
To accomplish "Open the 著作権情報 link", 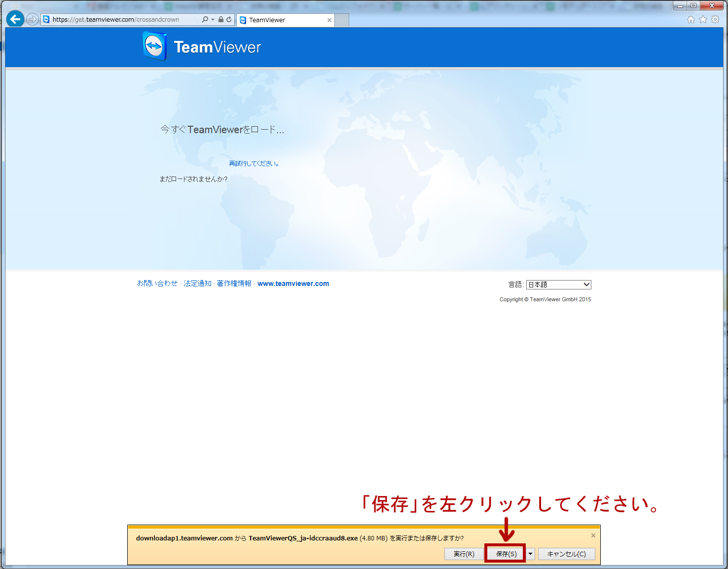I will pyautogui.click(x=234, y=284).
